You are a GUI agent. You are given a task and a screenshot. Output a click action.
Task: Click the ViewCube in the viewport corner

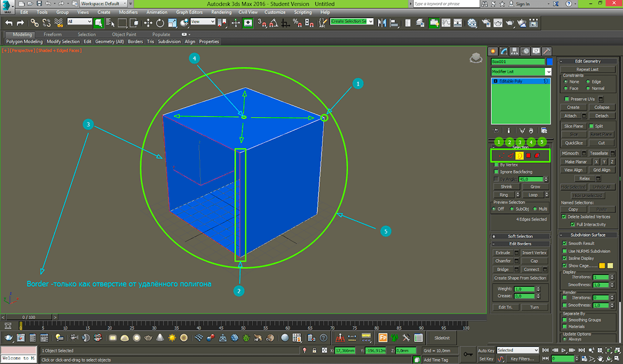click(x=476, y=58)
